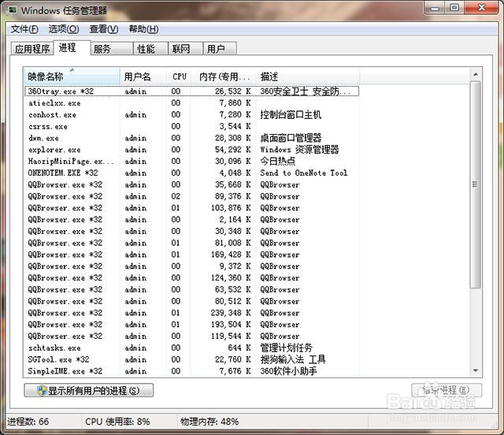Image resolution: width=504 pixels, height=435 pixels.
Task: Select QQBrowser.exe using 169,428 K
Action: [x=192, y=255]
